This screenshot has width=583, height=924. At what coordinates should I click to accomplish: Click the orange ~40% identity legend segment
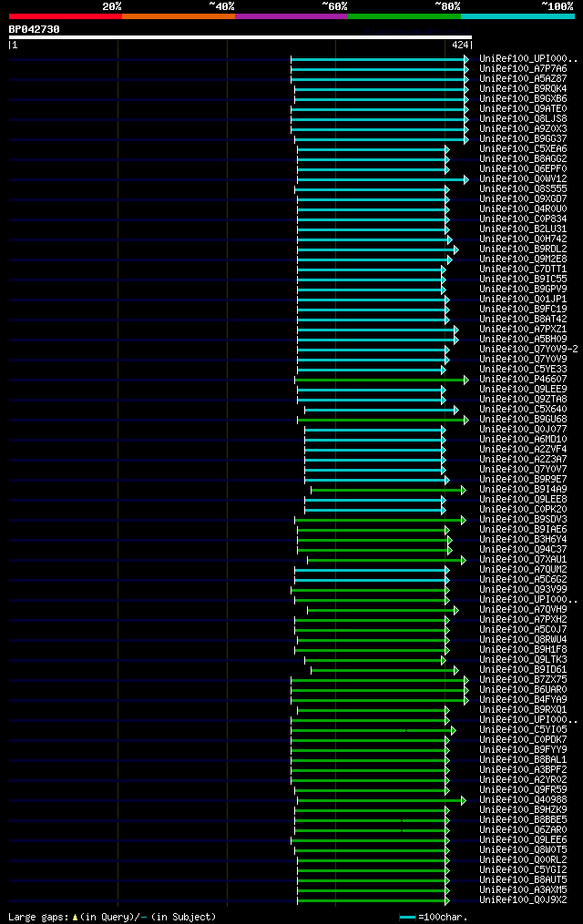[x=179, y=16]
